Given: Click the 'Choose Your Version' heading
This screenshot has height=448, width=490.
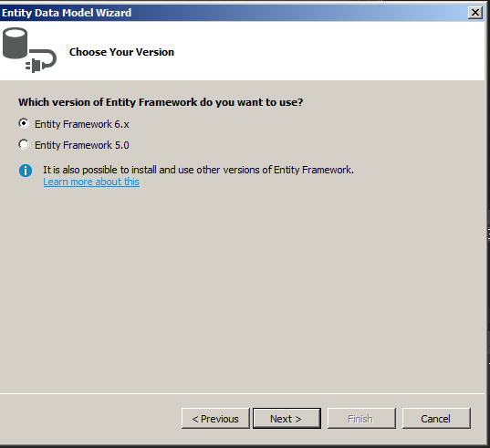Looking at the screenshot, I should 121,52.
